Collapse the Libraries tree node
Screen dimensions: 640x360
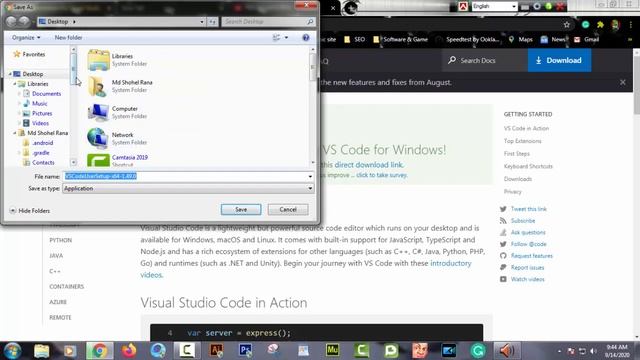(x=15, y=84)
